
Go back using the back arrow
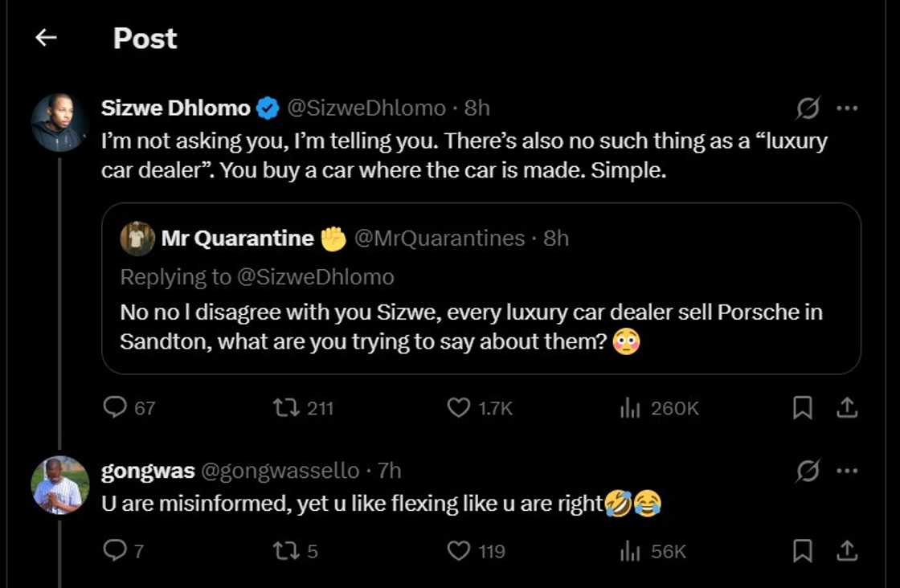click(46, 37)
